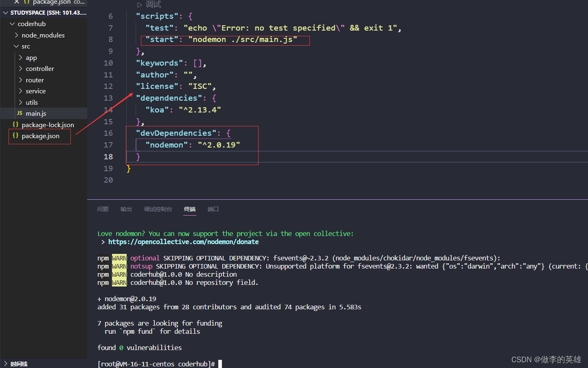Collapse the coderhub folder chevron
Screen dimensions: 588x368
[x=12, y=24]
